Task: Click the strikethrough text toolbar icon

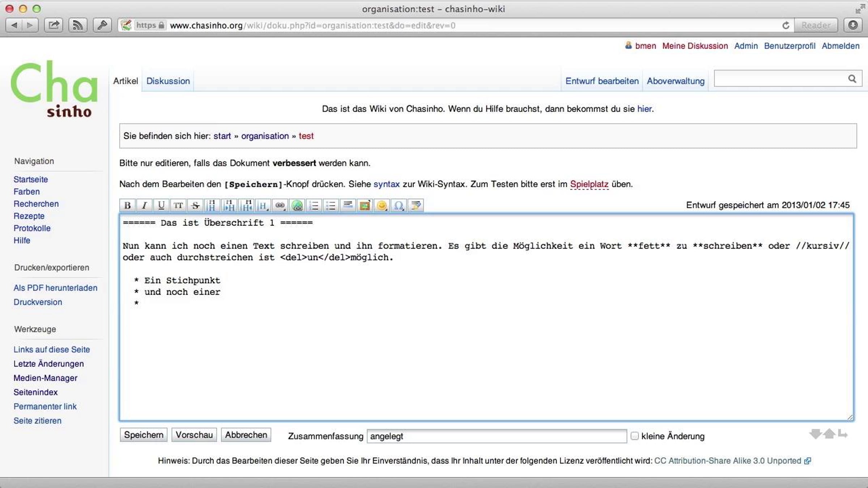Action: 195,206
